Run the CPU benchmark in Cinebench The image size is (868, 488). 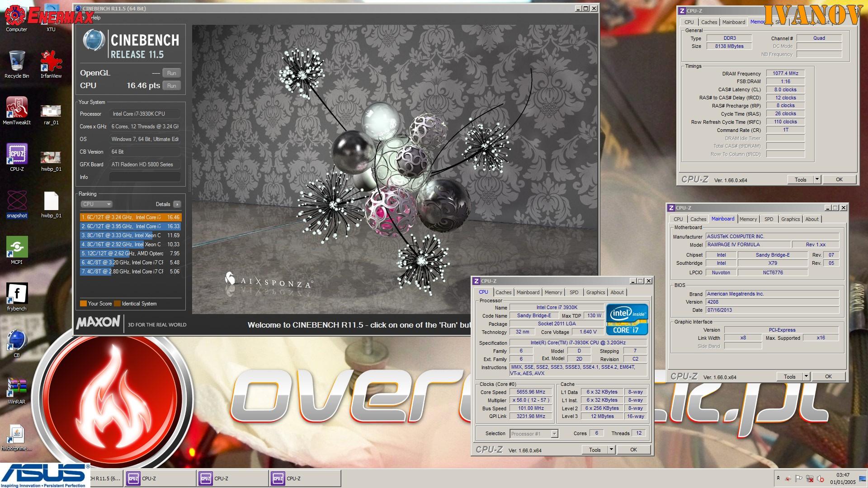tap(172, 86)
